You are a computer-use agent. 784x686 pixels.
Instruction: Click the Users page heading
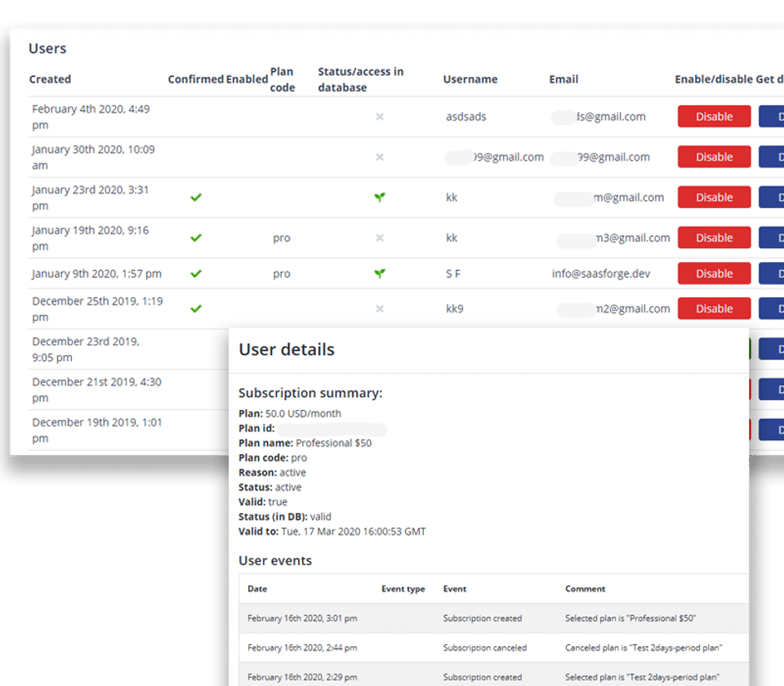(x=47, y=48)
